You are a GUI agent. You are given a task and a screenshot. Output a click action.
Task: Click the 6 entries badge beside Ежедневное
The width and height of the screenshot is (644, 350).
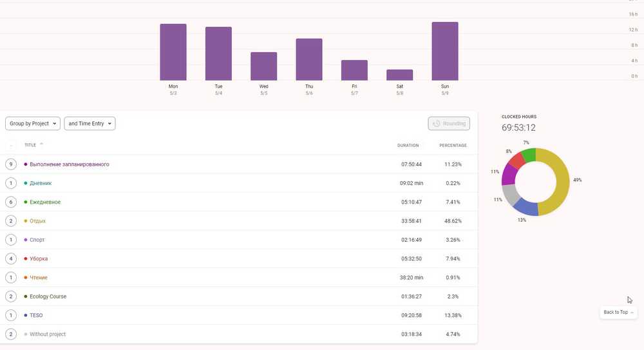click(x=10, y=202)
